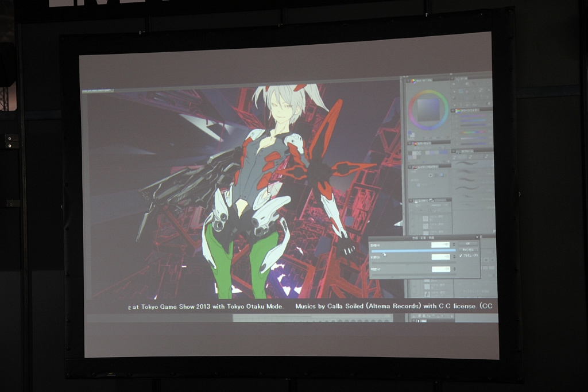Click the blue layer color icon
Screen dimensions: 588x392
coord(442,174)
